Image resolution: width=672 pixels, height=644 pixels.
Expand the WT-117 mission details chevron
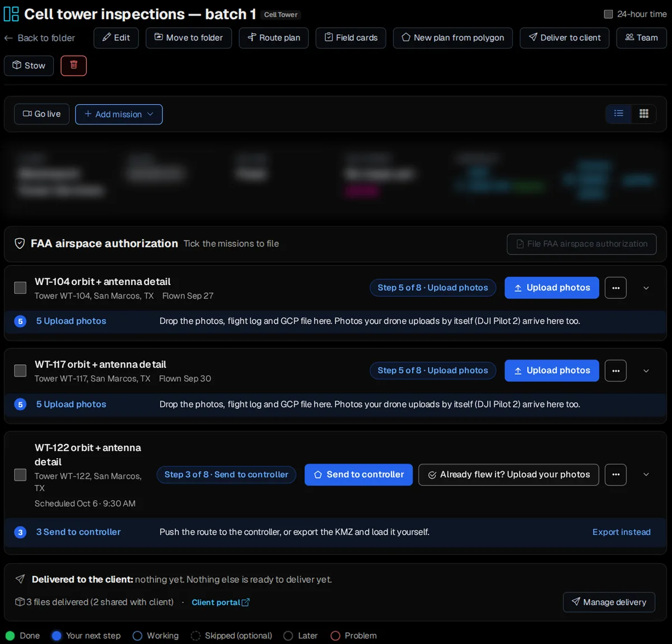tap(646, 371)
